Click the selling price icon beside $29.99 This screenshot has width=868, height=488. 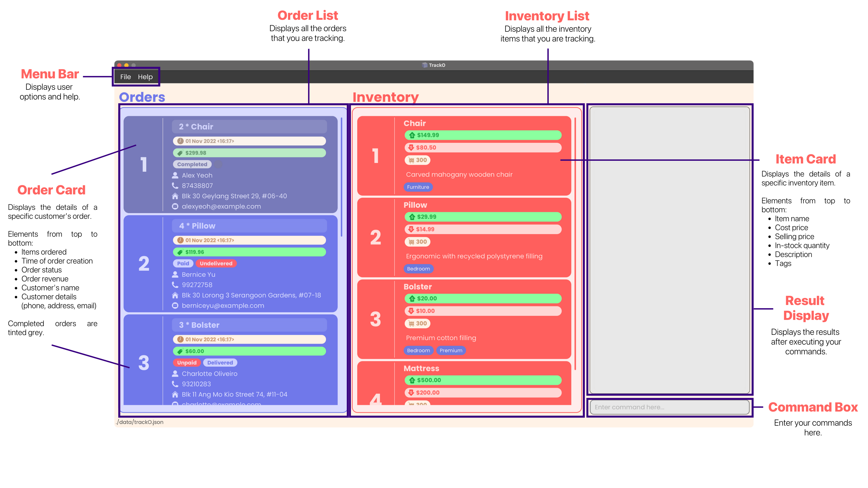[x=412, y=217]
